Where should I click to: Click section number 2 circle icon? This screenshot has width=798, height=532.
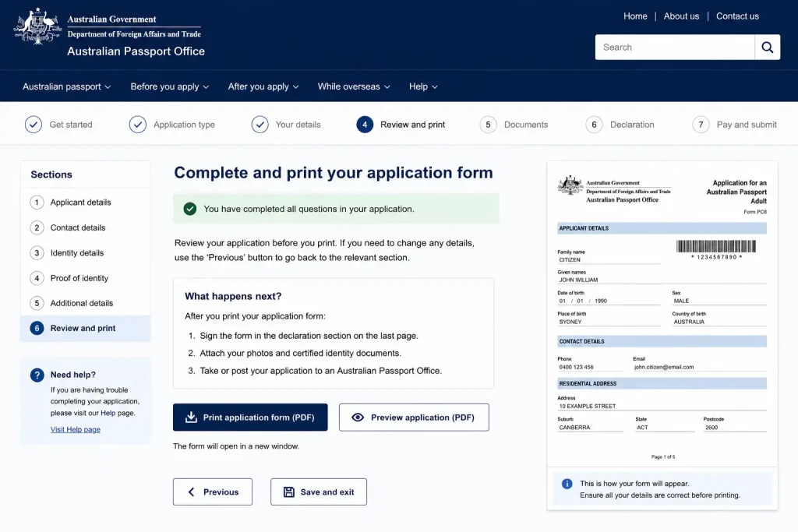pos(37,228)
